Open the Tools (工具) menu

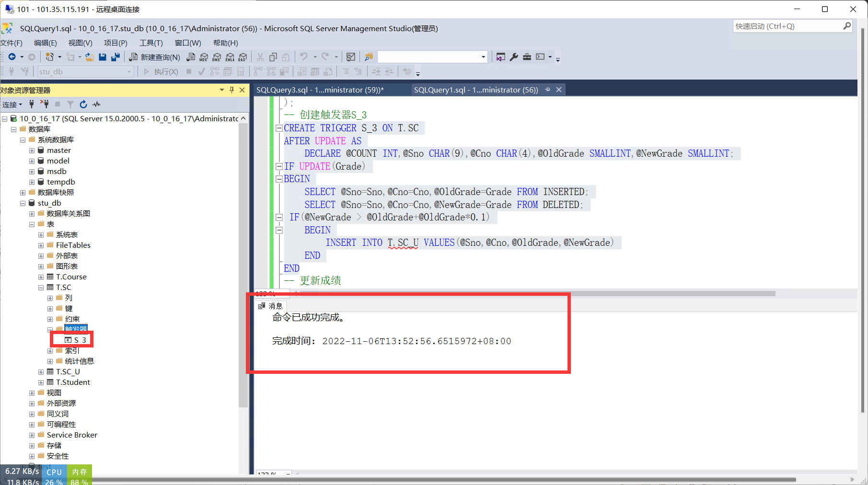151,43
